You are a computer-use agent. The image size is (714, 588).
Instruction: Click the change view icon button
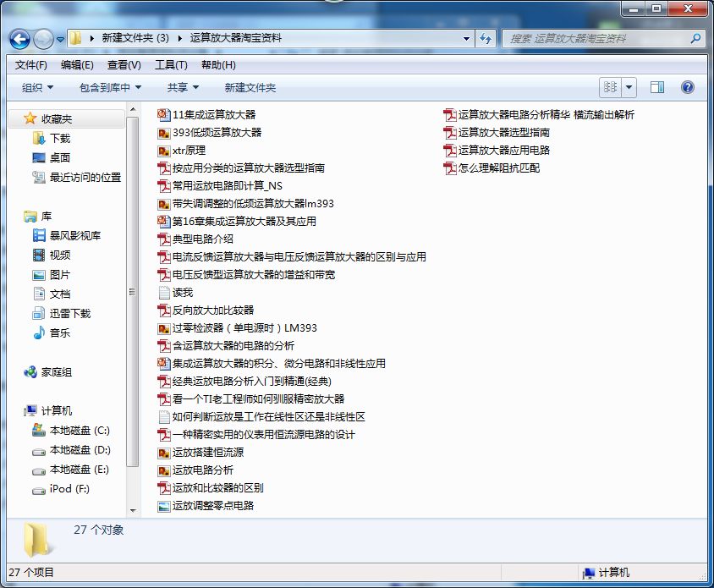610,87
